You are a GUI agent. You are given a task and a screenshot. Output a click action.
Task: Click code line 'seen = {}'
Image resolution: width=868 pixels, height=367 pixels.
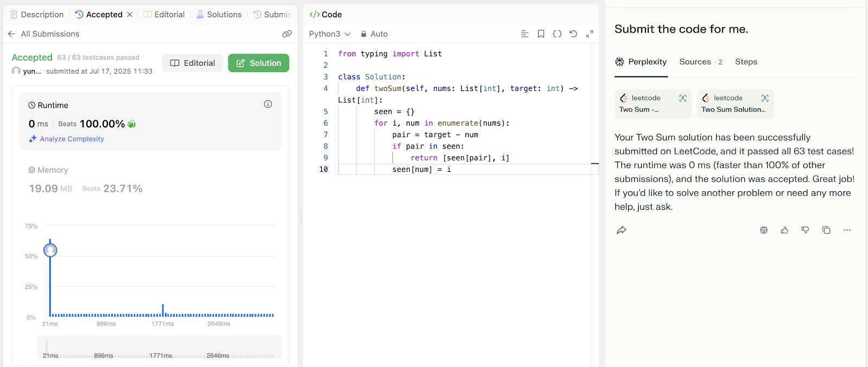394,112
